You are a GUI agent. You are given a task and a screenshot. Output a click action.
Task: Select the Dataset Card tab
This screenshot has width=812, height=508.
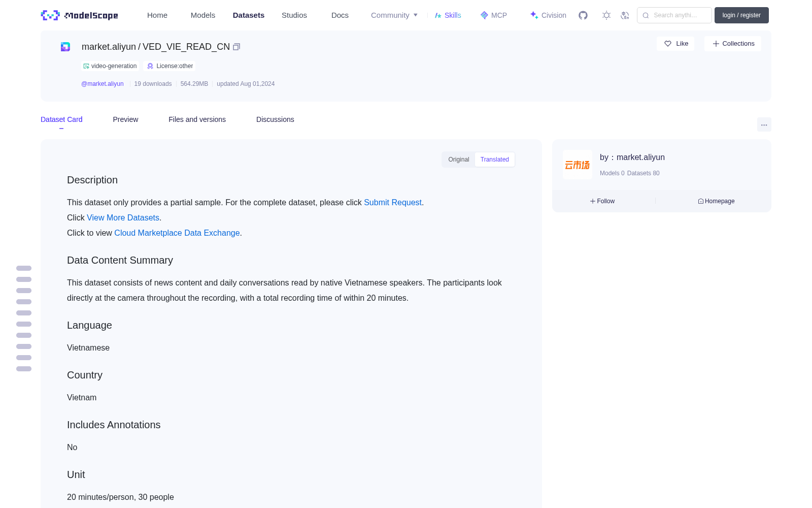pyautogui.click(x=61, y=119)
